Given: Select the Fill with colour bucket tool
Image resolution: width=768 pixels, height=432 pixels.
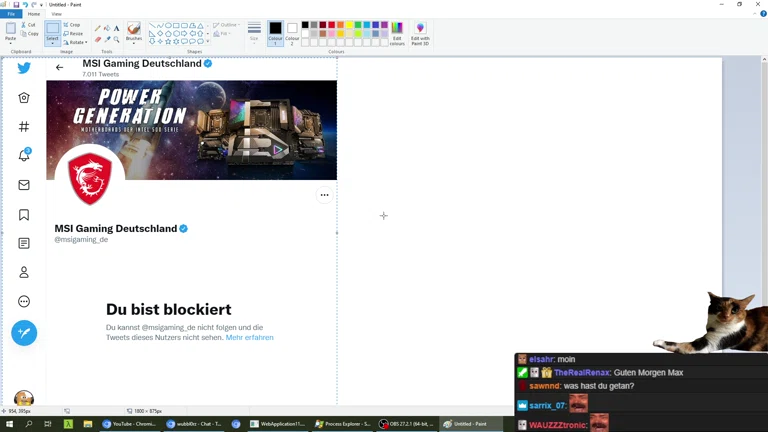Looking at the screenshot, I should 107,28.
